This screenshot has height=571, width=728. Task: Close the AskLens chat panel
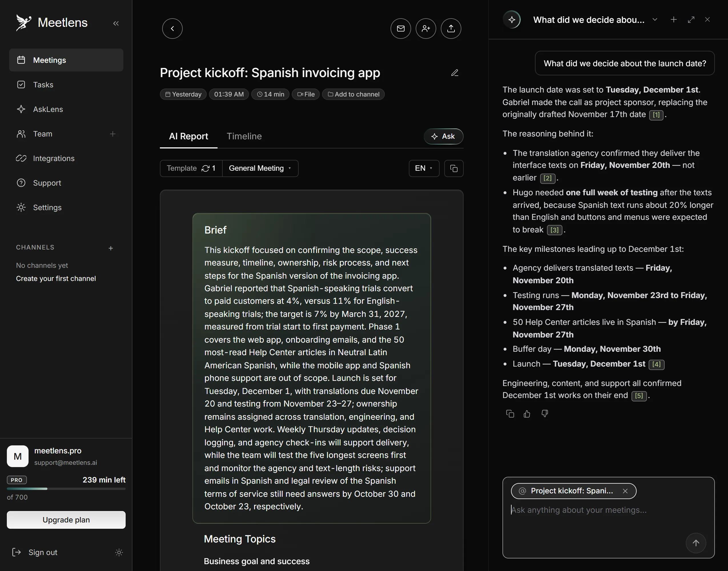tap(707, 20)
